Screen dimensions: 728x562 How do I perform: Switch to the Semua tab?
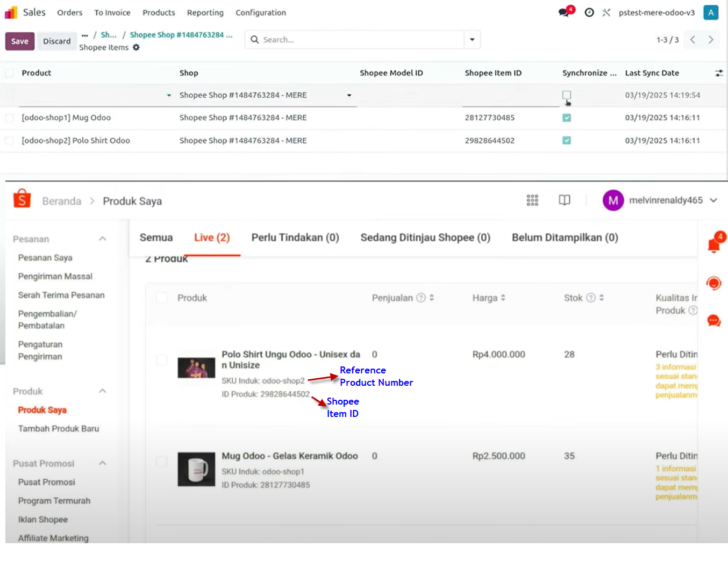point(156,237)
